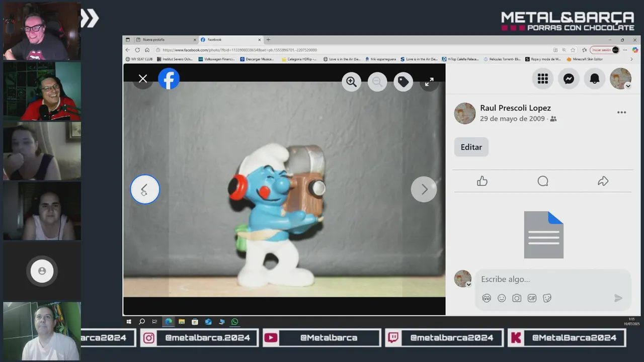Image resolution: width=644 pixels, height=362 pixels.
Task: Open WhatsApp from the taskbar
Action: 234,322
